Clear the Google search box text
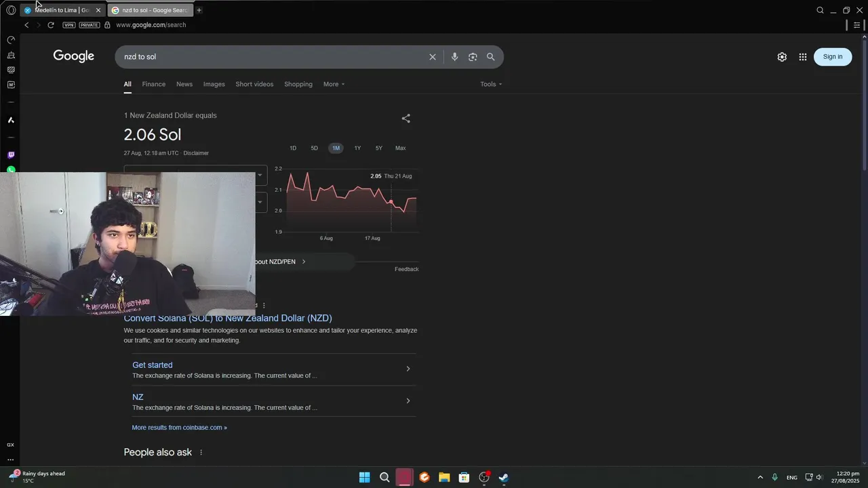The image size is (868, 488). coord(433,57)
